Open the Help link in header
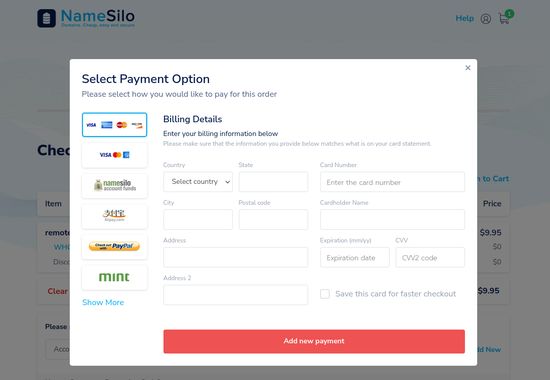The image size is (550, 380). 464,18
